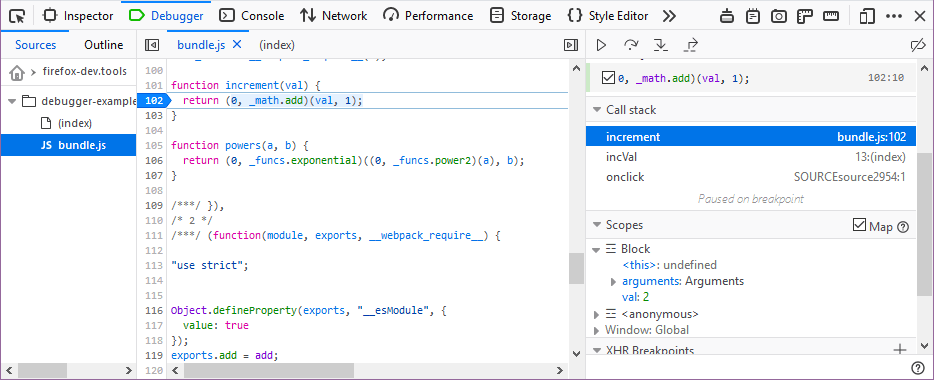This screenshot has width=934, height=380.
Task: Open Map scopes help icon
Action: [903, 227]
